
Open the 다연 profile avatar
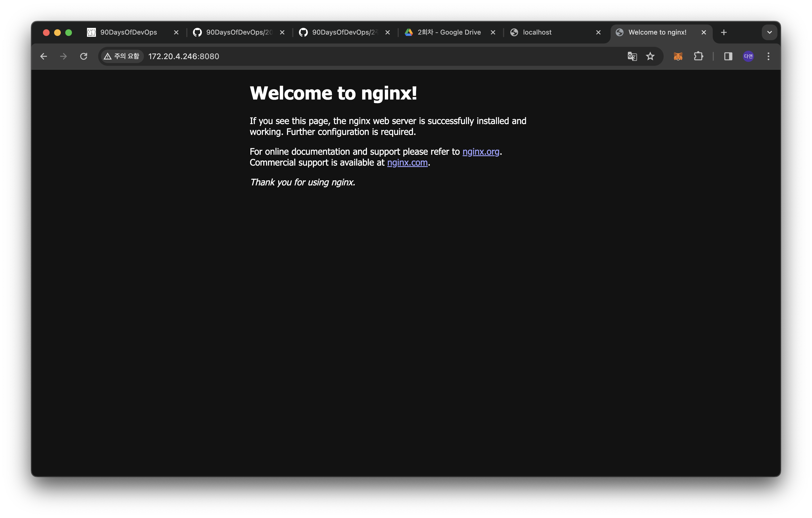(748, 56)
